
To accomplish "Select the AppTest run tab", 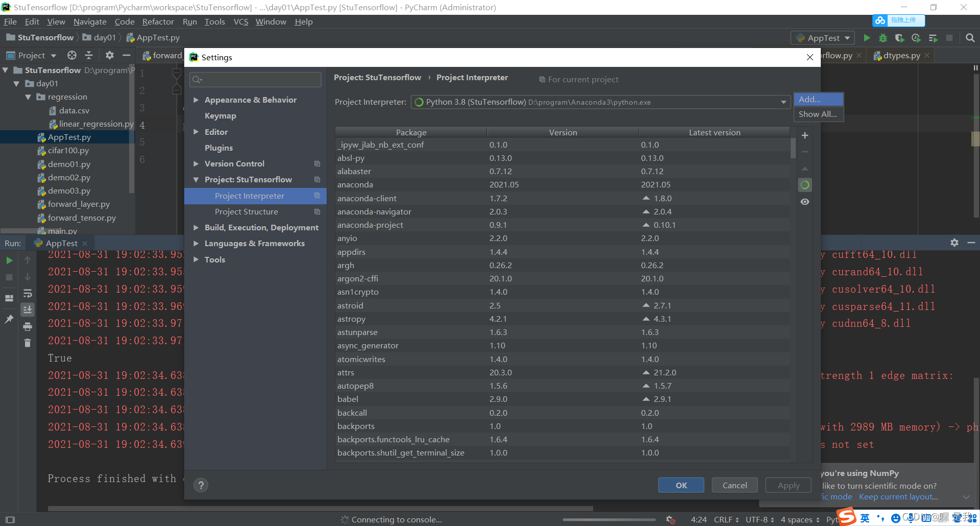I will [x=61, y=243].
